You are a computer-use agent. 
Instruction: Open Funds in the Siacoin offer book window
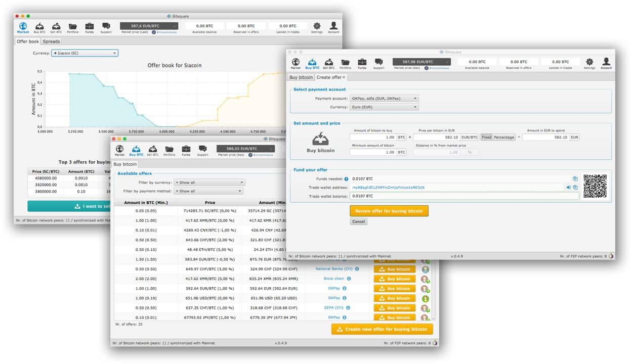89,28
